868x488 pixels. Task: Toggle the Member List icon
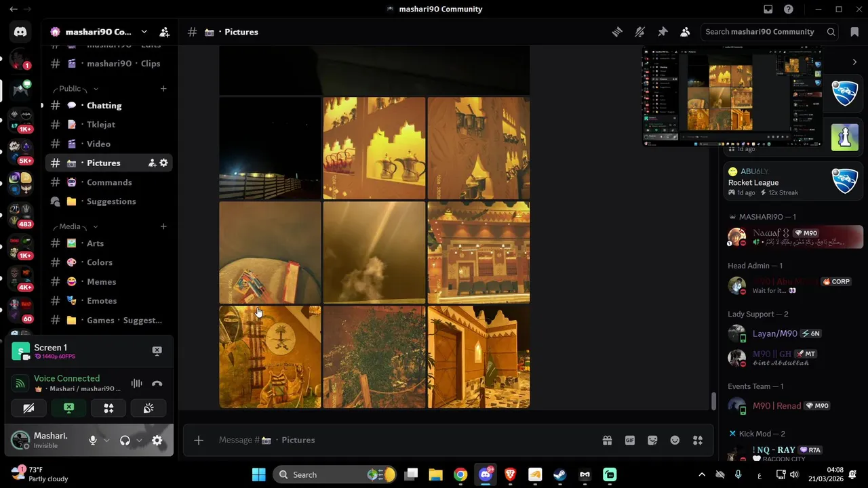(685, 32)
